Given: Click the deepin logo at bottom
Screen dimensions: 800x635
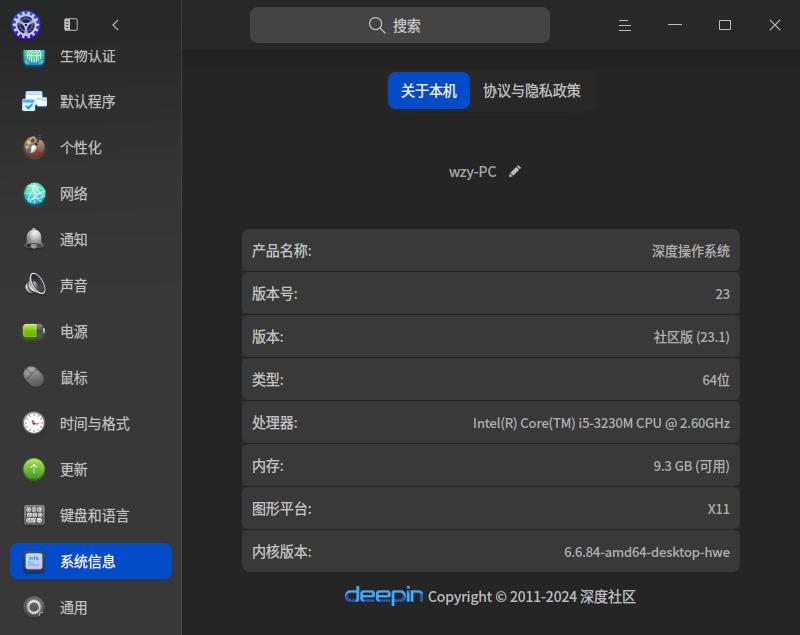Looking at the screenshot, I should 384,595.
